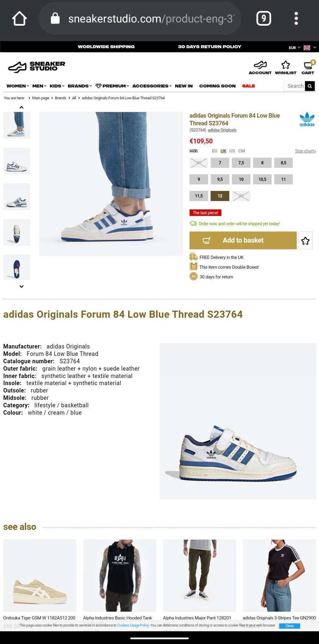Click Add to basket button

click(243, 240)
